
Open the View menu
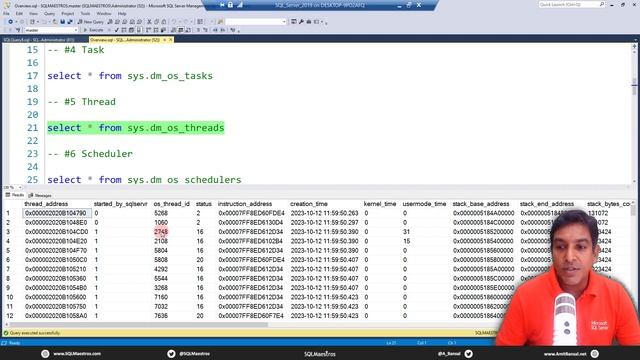point(33,13)
